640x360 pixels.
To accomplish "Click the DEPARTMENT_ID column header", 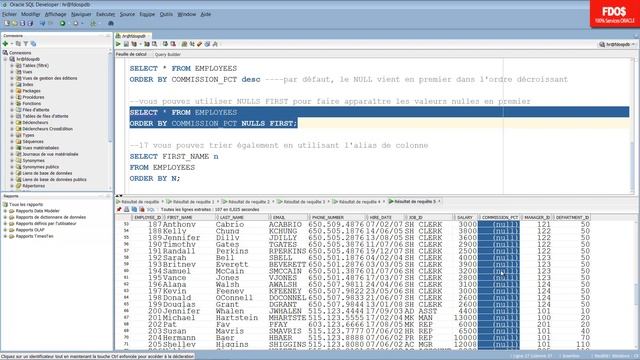I will (572, 218).
